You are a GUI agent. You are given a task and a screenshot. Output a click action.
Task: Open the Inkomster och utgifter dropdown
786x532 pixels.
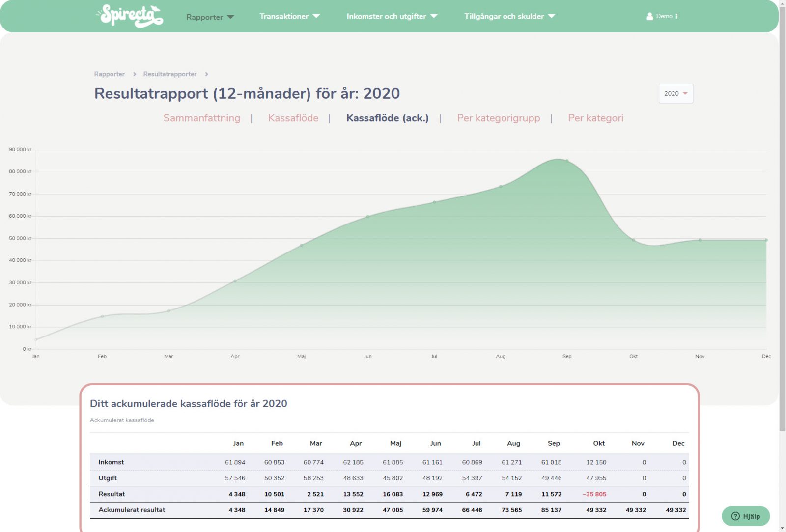(x=391, y=16)
